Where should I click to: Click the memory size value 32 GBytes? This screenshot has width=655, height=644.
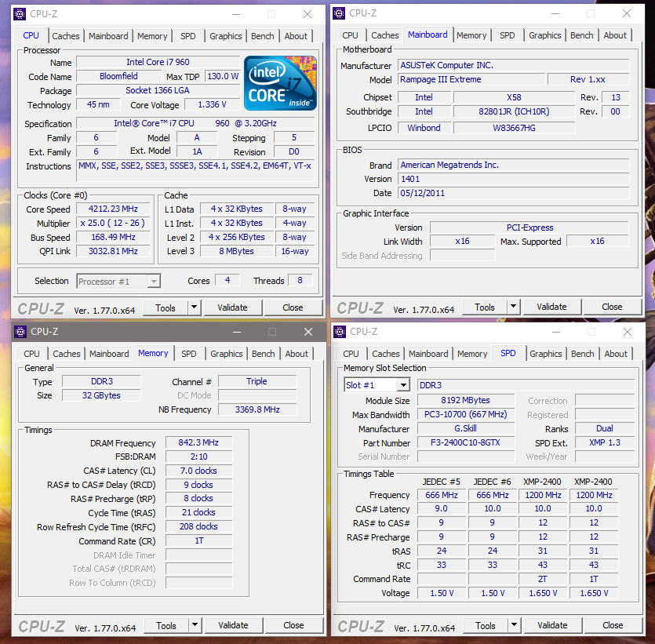(101, 395)
